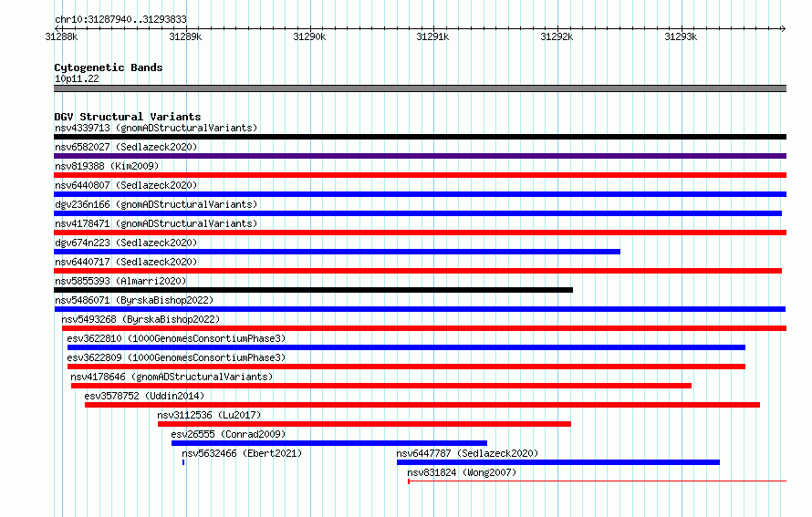Click the 31293k ruler tick label
The width and height of the screenshot is (812, 517).
coord(681,36)
